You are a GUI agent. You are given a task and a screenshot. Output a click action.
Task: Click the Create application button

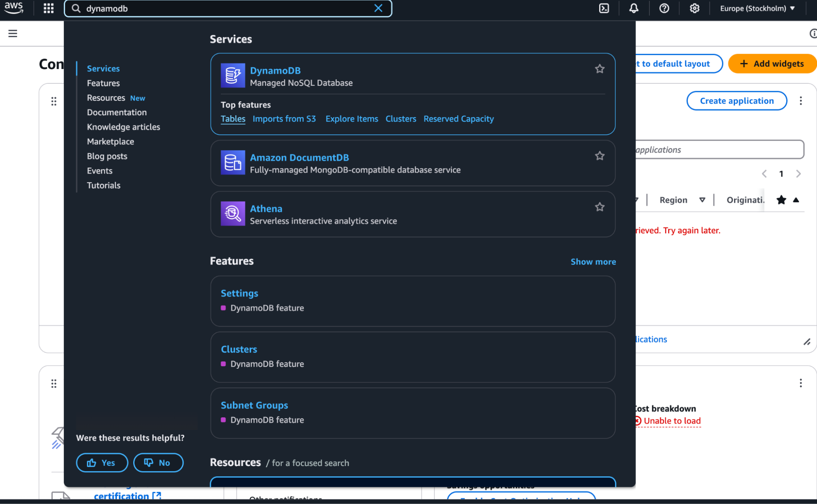[737, 101]
